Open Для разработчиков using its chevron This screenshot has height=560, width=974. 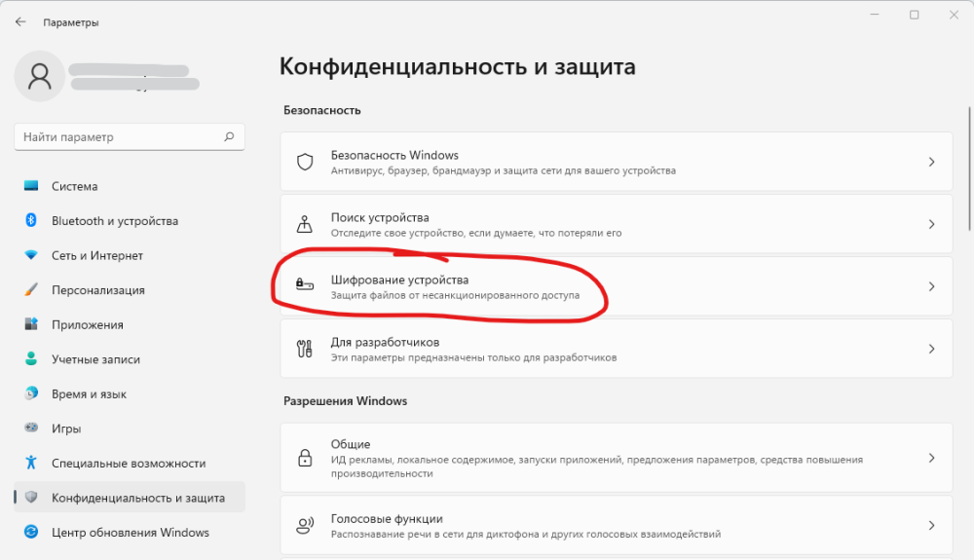931,349
